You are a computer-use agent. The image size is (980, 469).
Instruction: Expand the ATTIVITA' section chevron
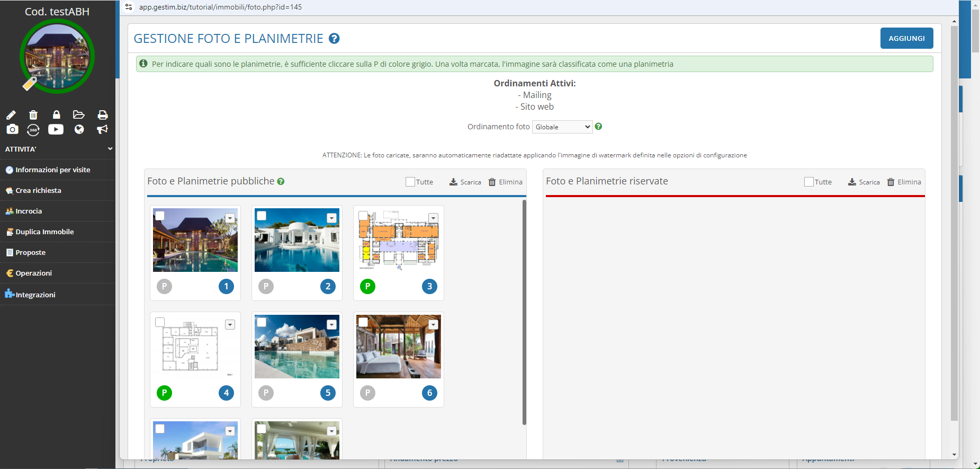[110, 149]
